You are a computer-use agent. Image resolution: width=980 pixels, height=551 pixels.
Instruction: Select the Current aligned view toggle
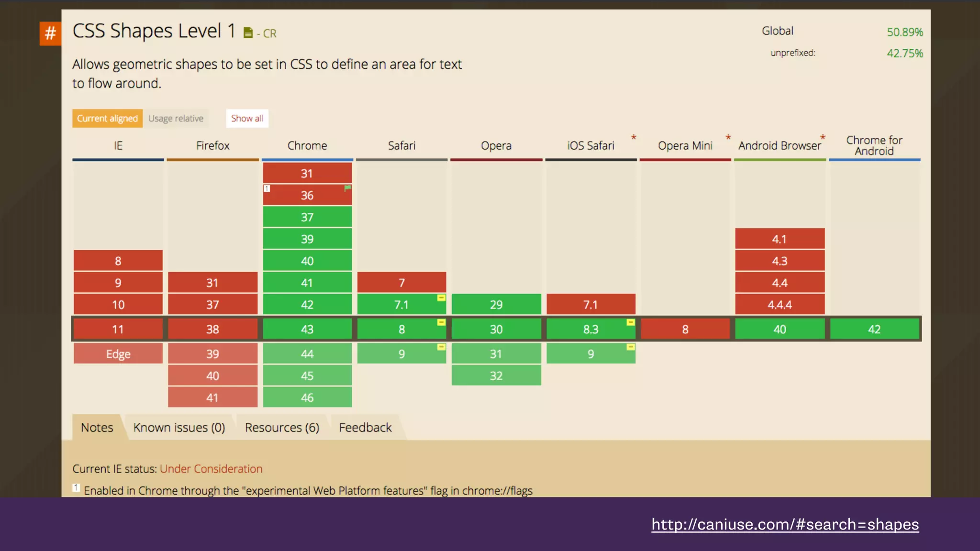tap(107, 118)
